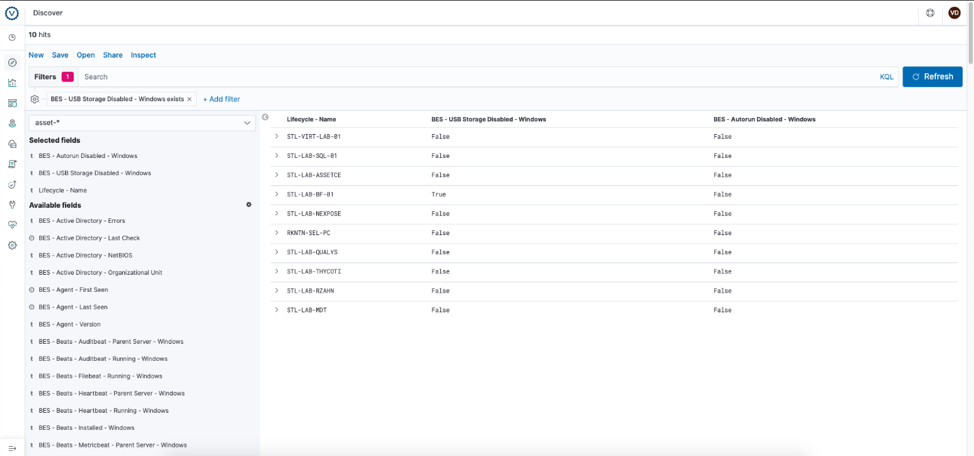Collapse the fields sidebar arrow
This screenshot has width=974, height=456.
tap(265, 117)
